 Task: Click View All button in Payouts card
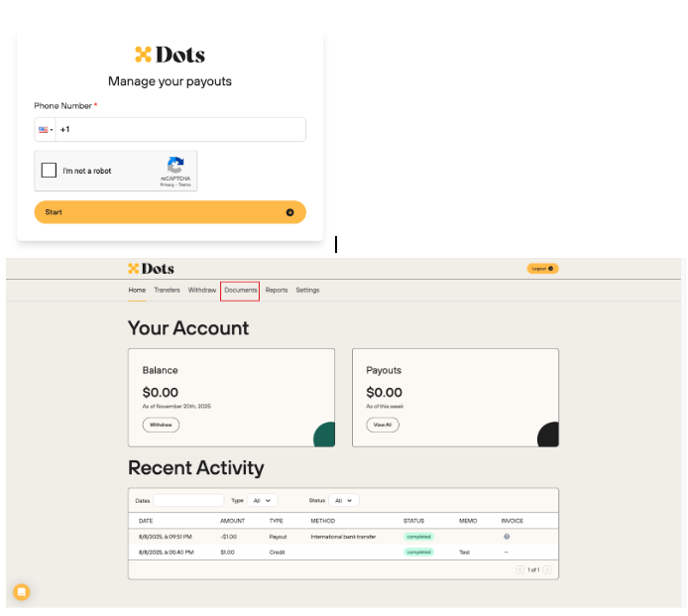pos(383,425)
